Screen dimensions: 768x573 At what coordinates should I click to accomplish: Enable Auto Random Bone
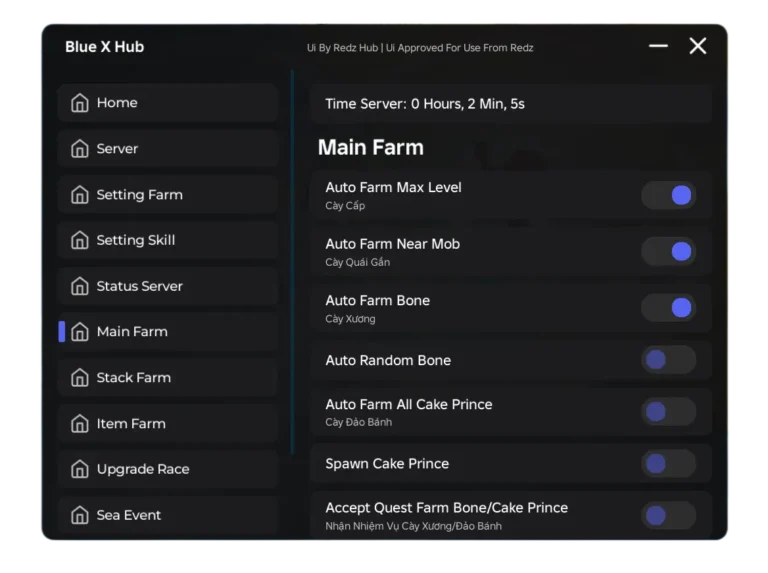pyautogui.click(x=668, y=360)
